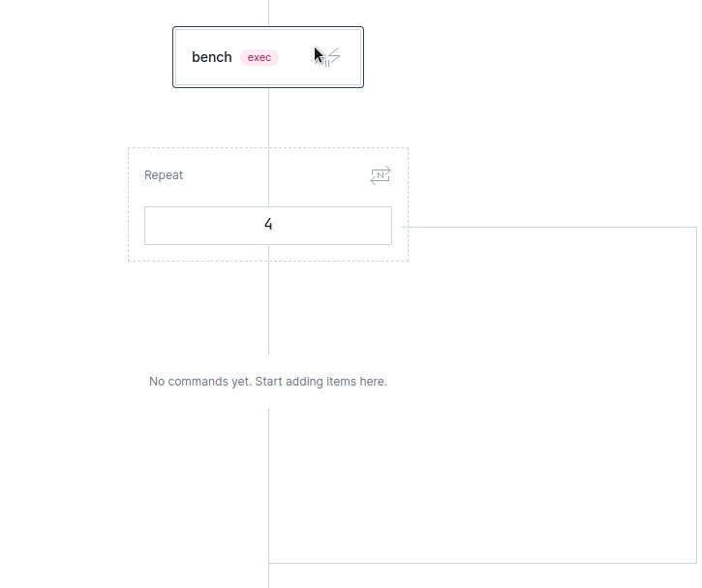Screen dimensions: 702x588
Task: Click the connector line below the empty placeholder
Action: coord(269,484)
